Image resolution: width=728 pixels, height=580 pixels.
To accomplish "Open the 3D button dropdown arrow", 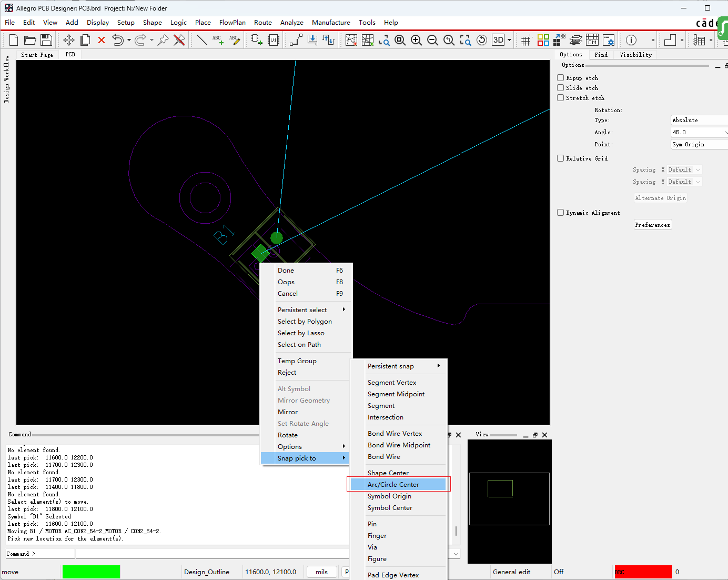I will [509, 40].
